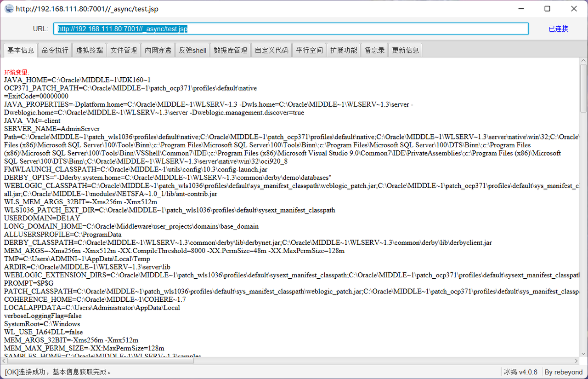Click the horizontal scrollbar right arrow

click(x=577, y=361)
